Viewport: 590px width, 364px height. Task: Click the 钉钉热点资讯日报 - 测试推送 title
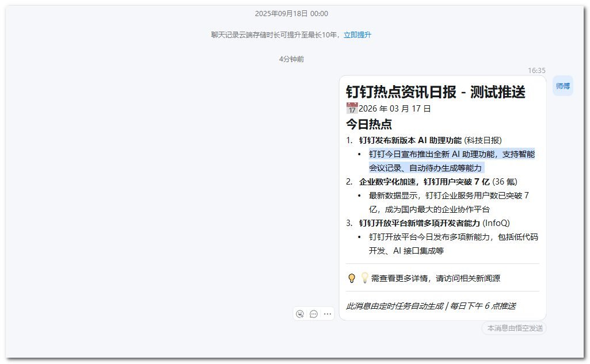click(x=435, y=92)
